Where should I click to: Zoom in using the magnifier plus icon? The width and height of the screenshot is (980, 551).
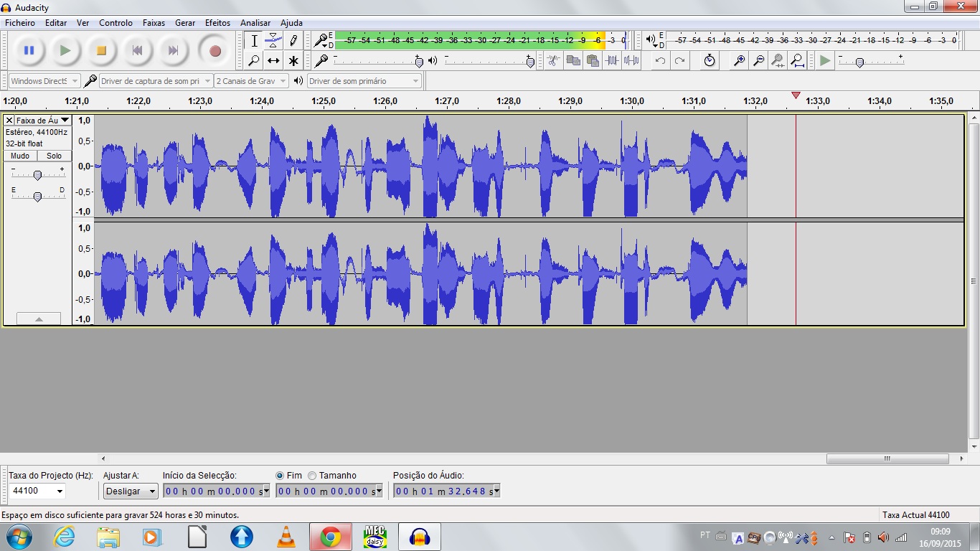coord(740,60)
